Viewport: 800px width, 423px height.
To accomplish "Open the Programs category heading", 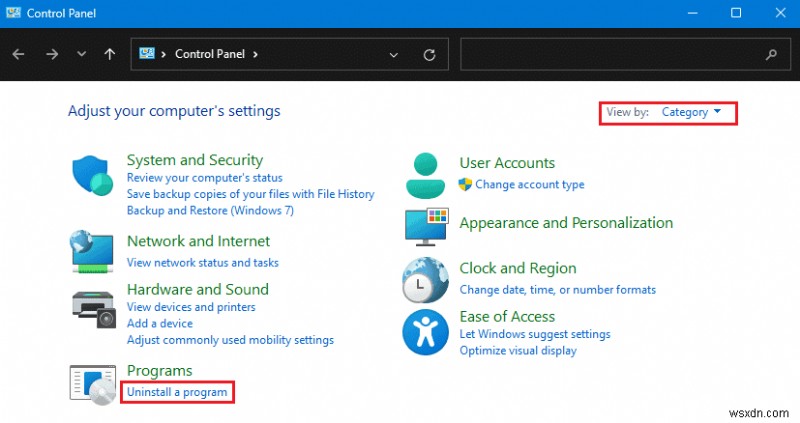I will tap(160, 371).
